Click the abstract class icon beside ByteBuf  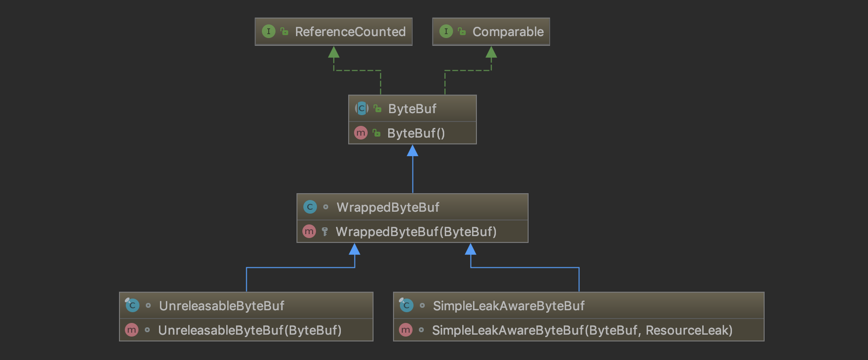tap(361, 108)
